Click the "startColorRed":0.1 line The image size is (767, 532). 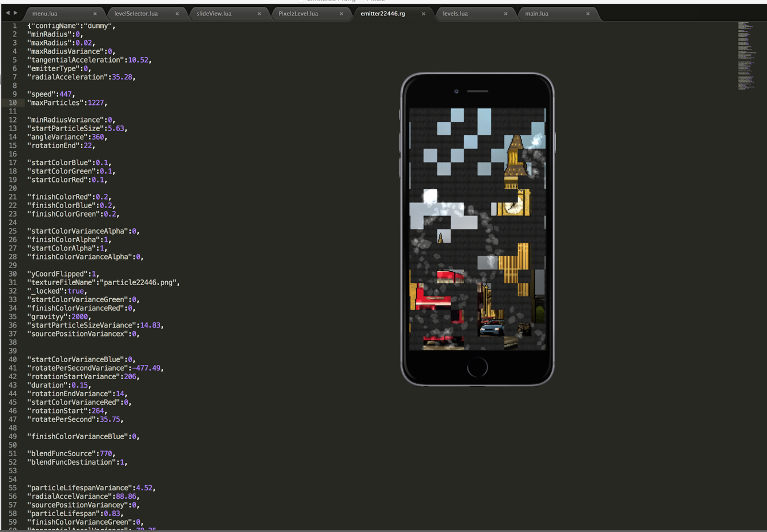(x=67, y=180)
